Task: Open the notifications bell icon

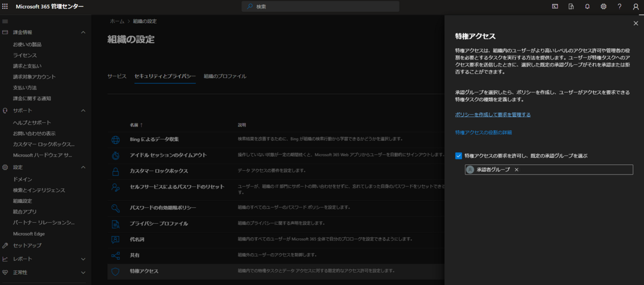Action: (587, 6)
